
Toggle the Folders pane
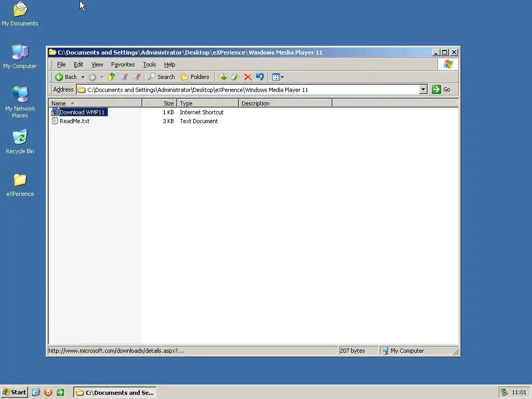[x=195, y=77]
